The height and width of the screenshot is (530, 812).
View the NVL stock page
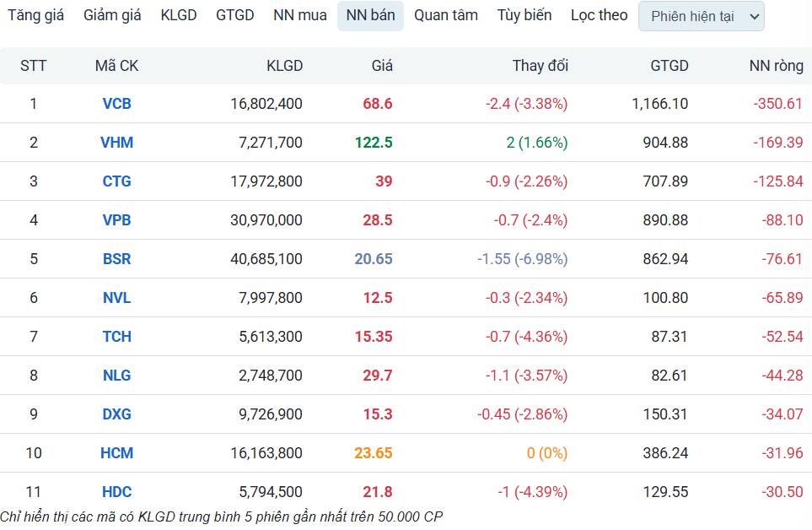[x=116, y=298]
